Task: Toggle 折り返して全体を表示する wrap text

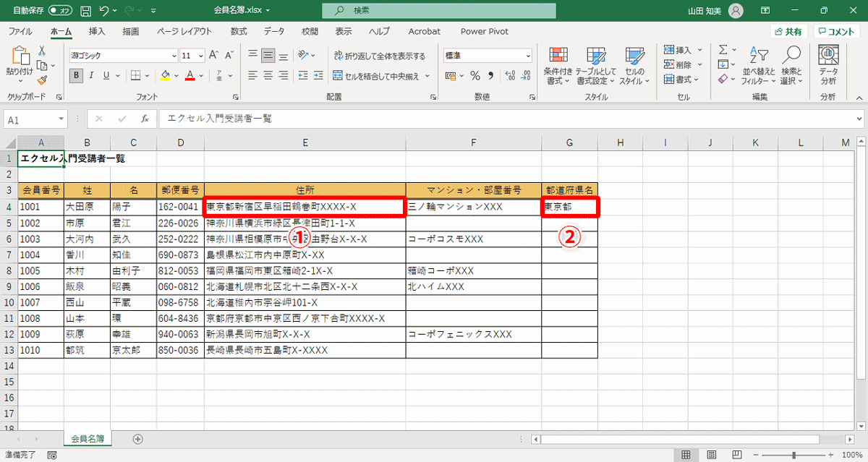Action: click(379, 56)
